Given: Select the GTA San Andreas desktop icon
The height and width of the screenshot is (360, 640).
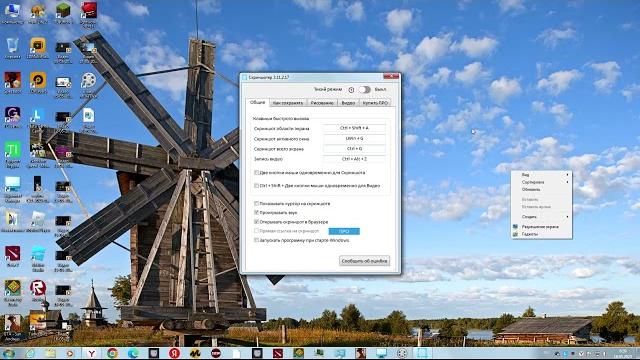Looking at the screenshot, I should point(12,326).
